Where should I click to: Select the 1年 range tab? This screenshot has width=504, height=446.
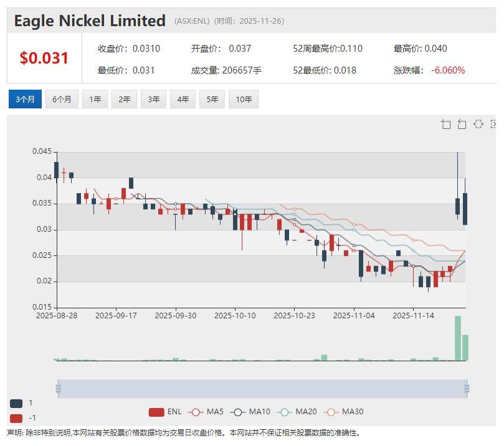click(95, 99)
